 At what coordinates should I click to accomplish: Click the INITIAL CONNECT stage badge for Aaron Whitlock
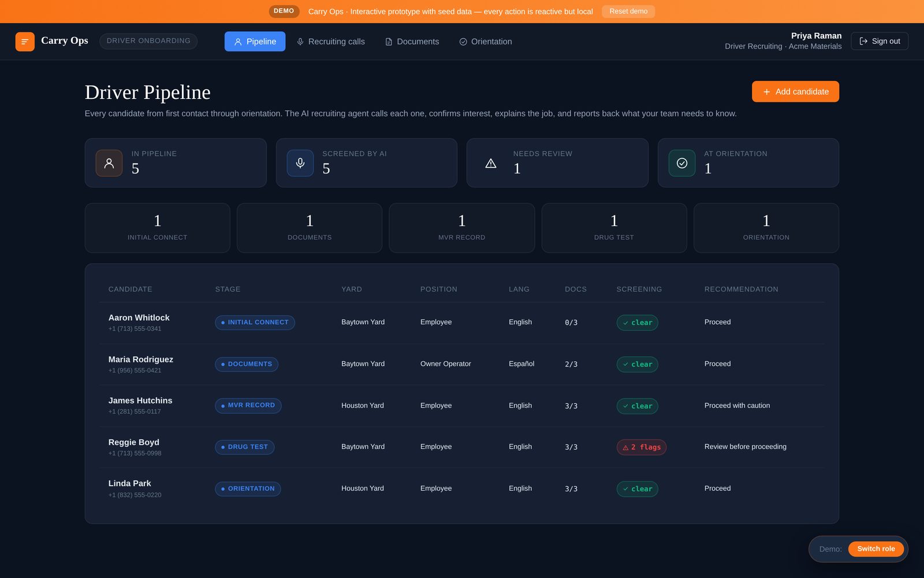(x=255, y=323)
